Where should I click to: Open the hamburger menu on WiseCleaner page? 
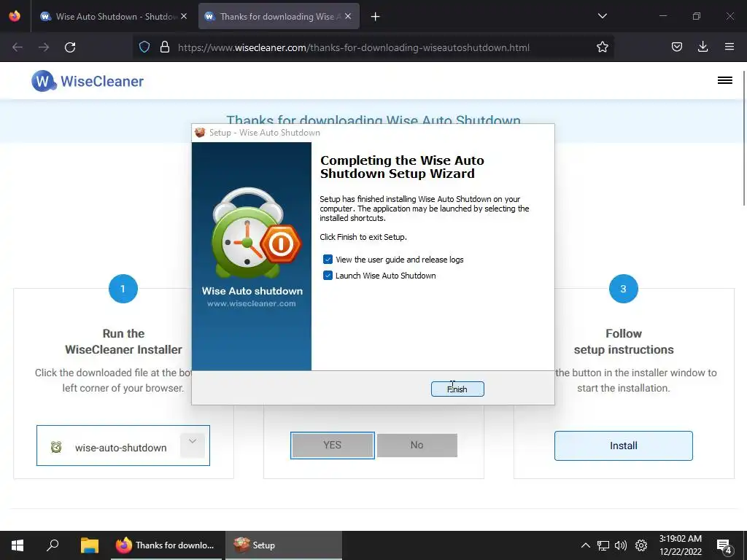point(724,80)
